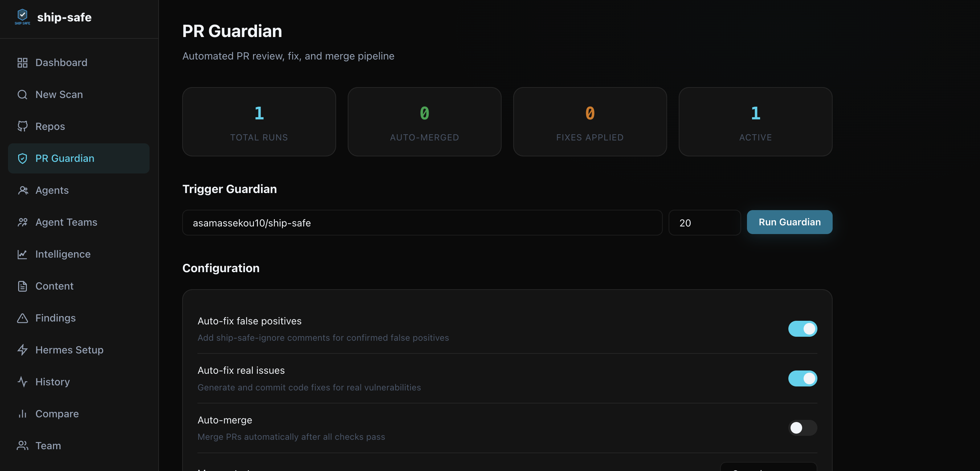Screen dimensions: 980x471
Task: Go to New Scan
Action: click(x=79, y=94)
